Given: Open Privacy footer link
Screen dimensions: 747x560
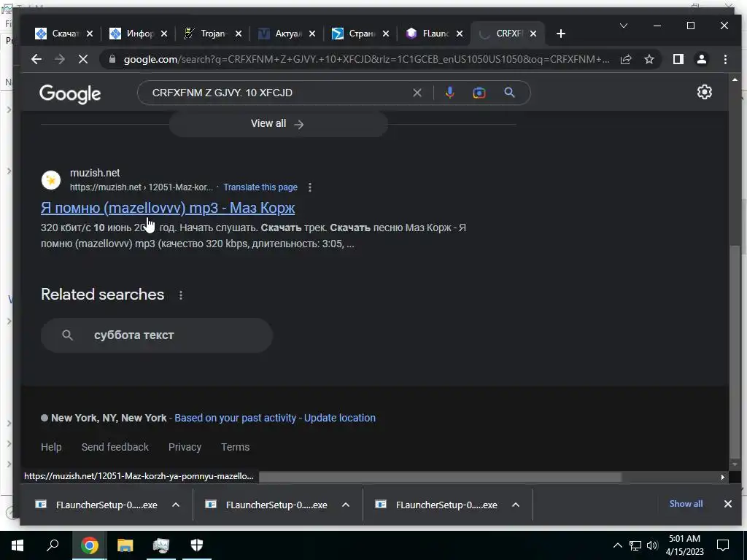Looking at the screenshot, I should 185,447.
